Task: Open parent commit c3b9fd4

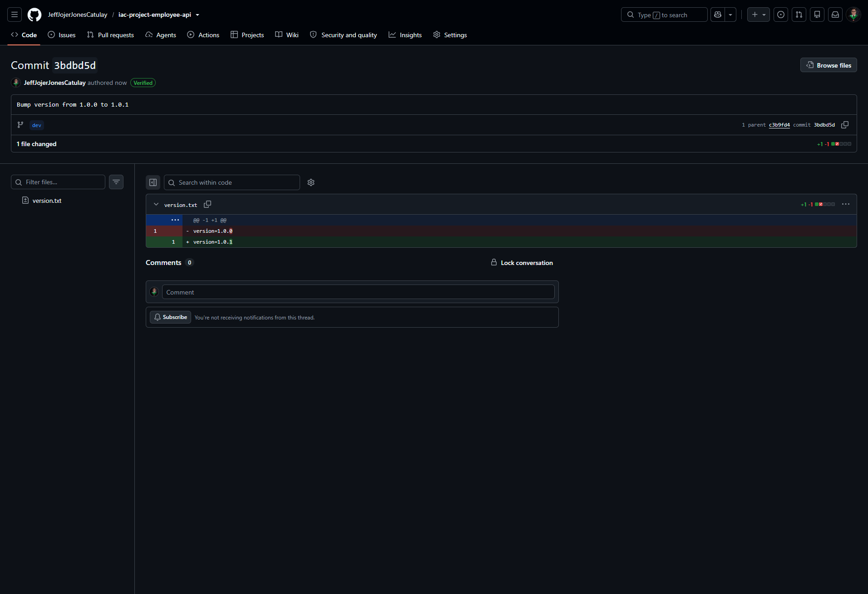Action: tap(779, 125)
